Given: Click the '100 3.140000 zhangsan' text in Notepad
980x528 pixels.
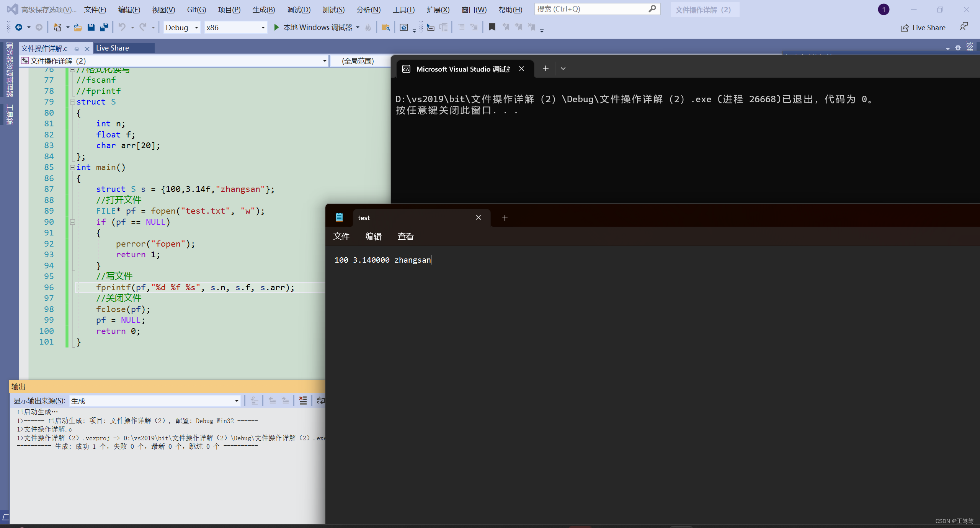Looking at the screenshot, I should [382, 260].
